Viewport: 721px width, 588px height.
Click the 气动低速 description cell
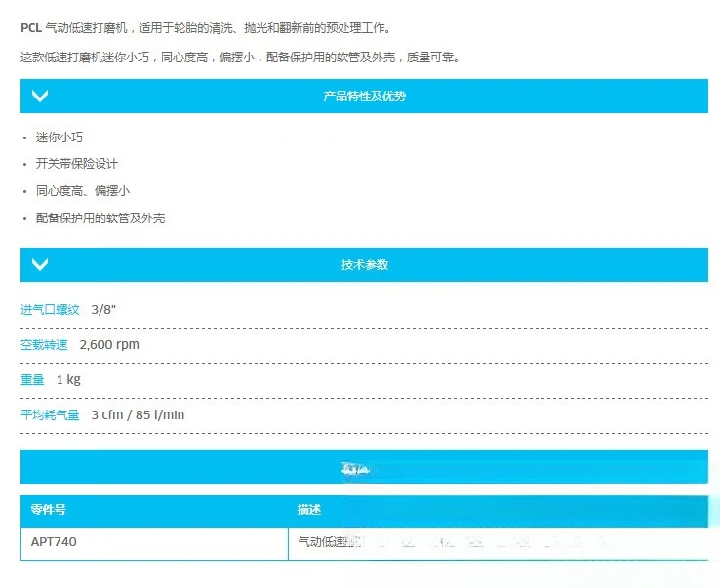tap(498, 542)
